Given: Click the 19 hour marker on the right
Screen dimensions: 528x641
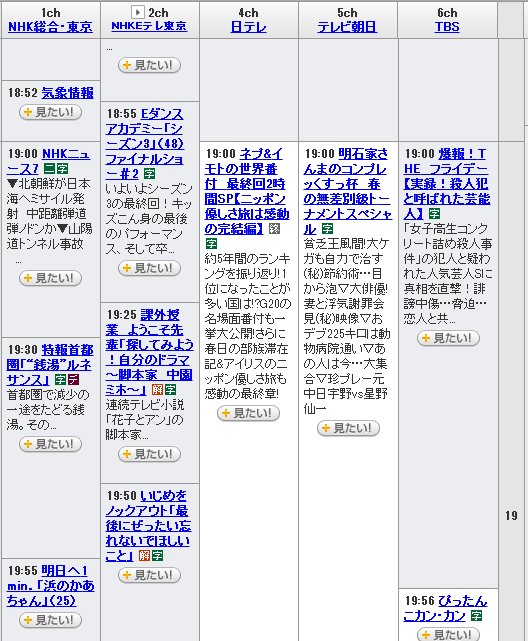Looking at the screenshot, I should pyautogui.click(x=511, y=516).
